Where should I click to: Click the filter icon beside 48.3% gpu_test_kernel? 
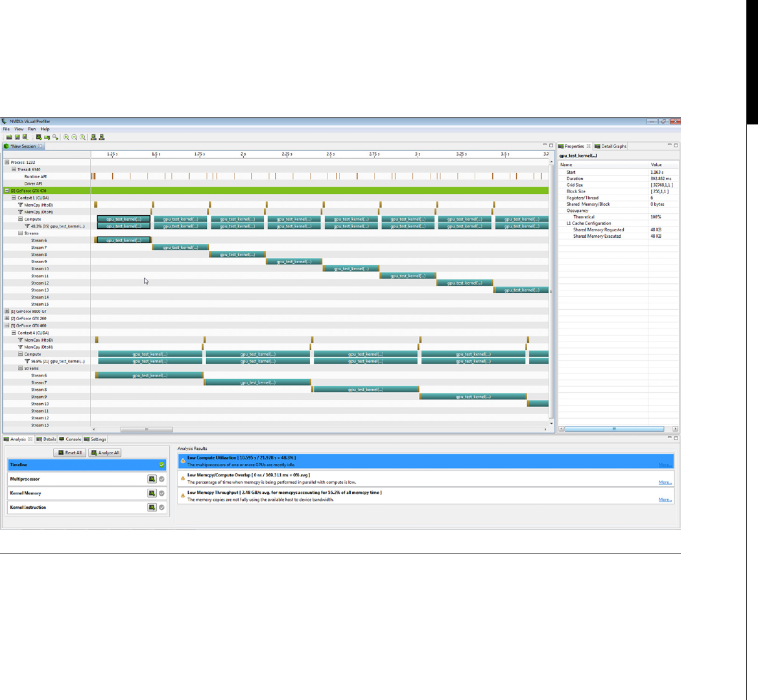(x=27, y=226)
